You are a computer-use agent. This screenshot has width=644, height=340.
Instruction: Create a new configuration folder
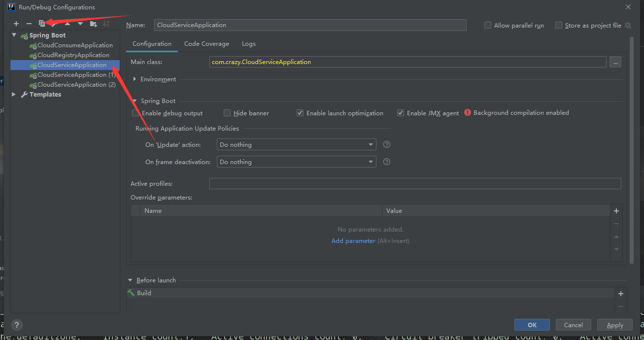(93, 24)
